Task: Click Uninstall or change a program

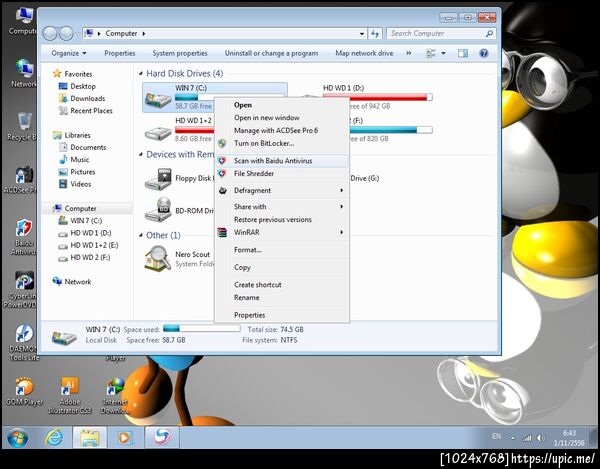Action: tap(271, 53)
